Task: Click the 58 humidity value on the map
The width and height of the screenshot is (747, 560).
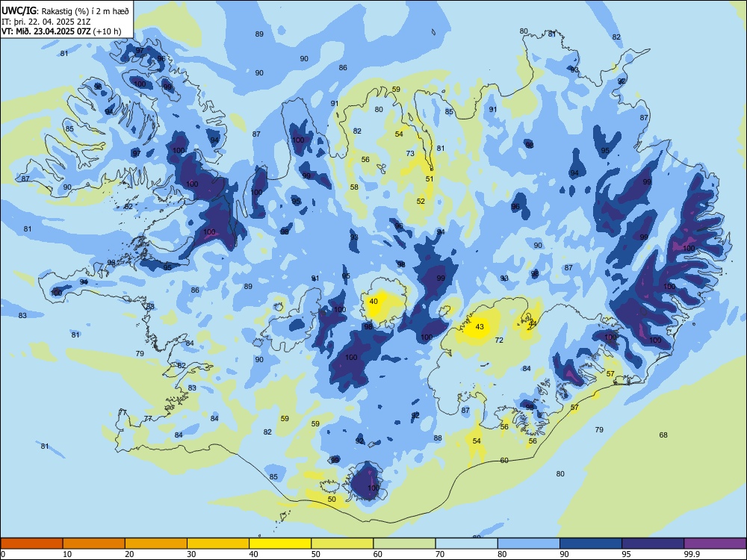Action: pos(354,187)
